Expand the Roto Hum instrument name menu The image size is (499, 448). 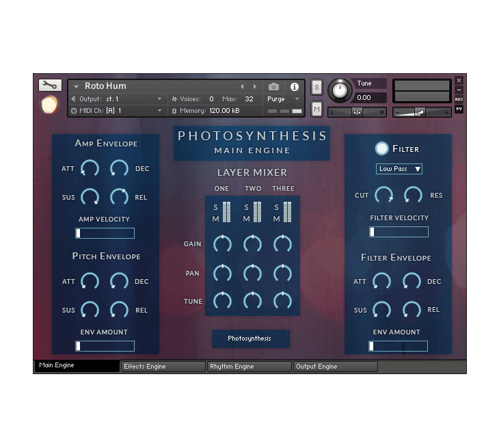(76, 86)
